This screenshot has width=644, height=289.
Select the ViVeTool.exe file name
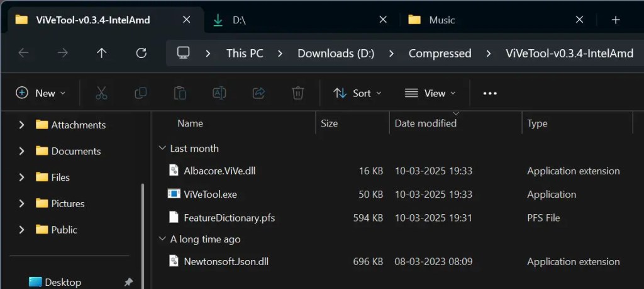pyautogui.click(x=210, y=194)
